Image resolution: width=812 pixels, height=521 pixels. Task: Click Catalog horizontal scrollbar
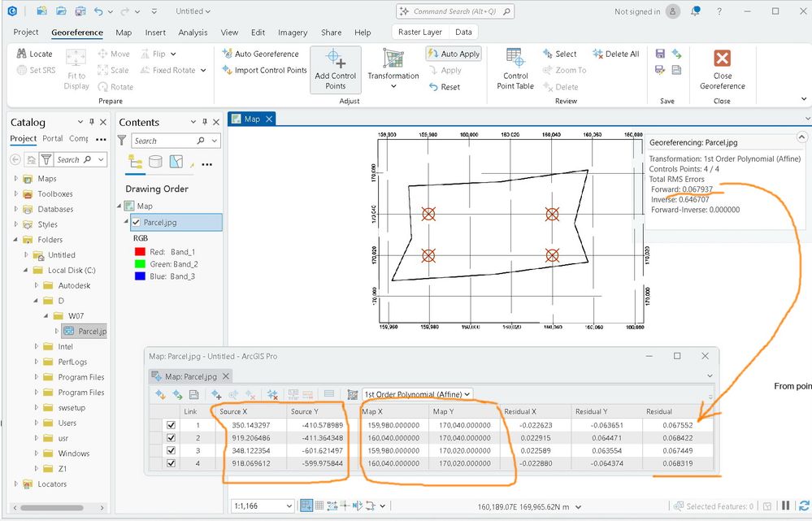pyautogui.click(x=52, y=508)
